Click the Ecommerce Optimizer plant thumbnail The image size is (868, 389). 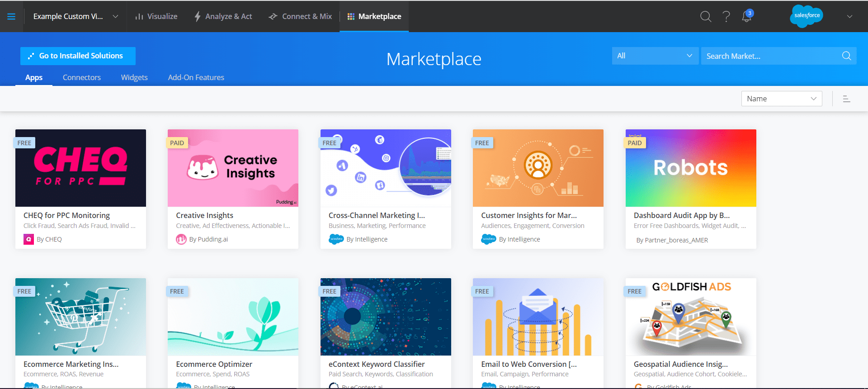tap(233, 317)
